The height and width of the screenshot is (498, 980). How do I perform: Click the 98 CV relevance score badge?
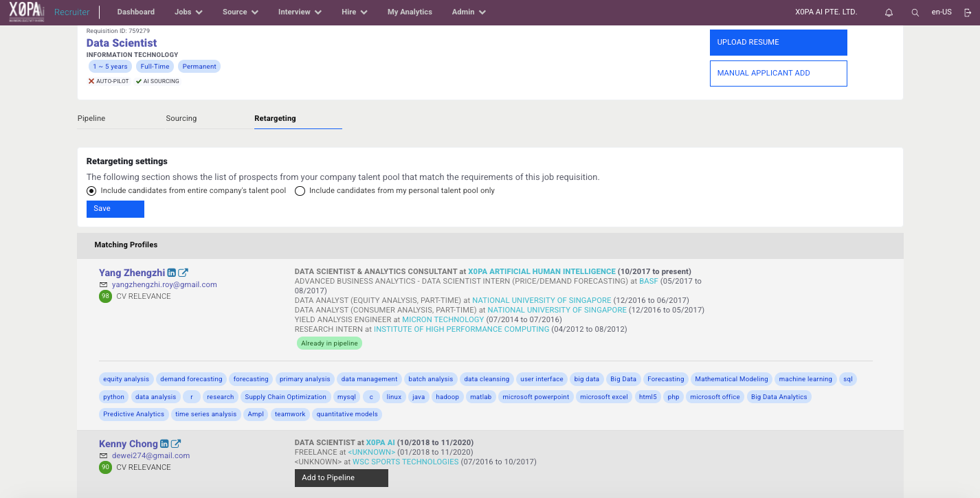click(105, 297)
